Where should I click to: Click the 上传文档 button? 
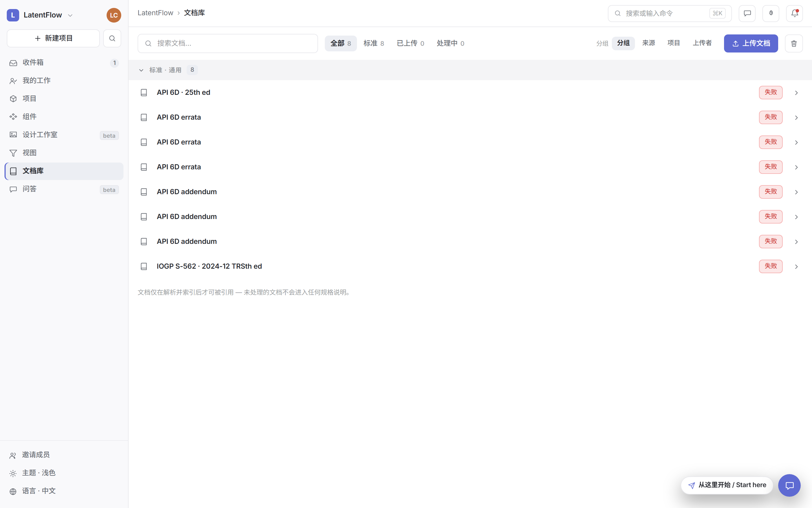751,43
